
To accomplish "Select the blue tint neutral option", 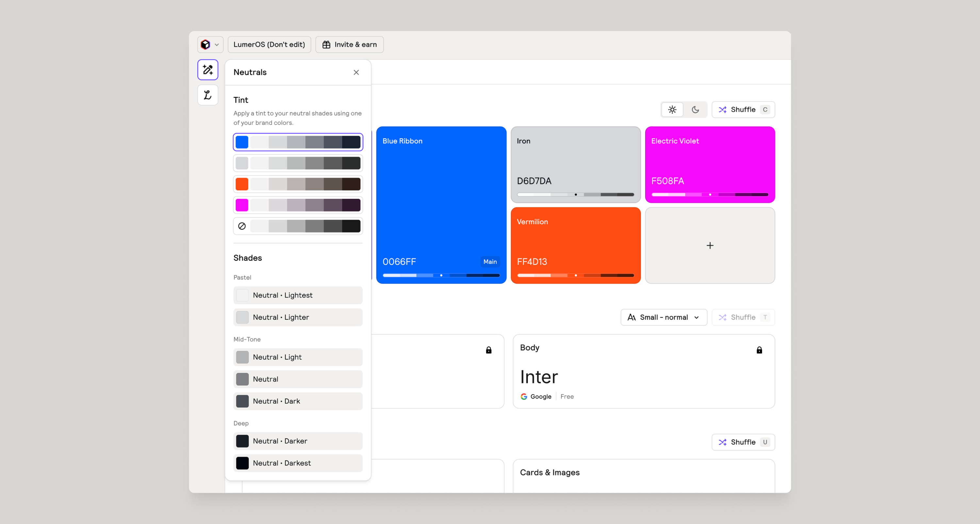I will coord(298,142).
